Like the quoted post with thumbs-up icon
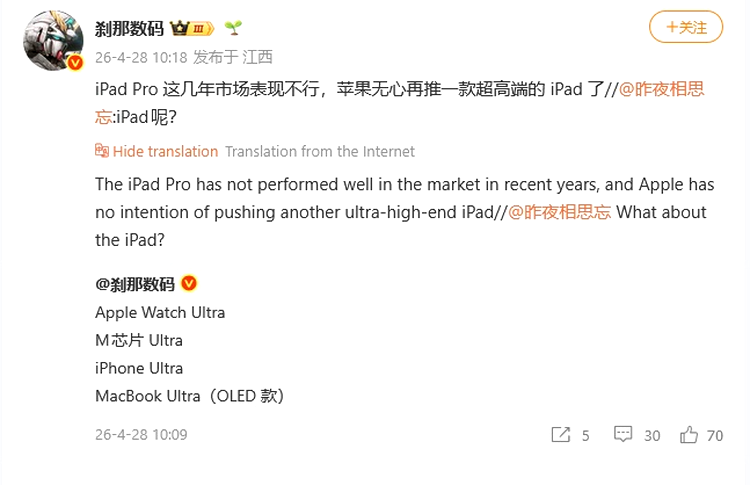The height and width of the screenshot is (485, 750). click(689, 435)
